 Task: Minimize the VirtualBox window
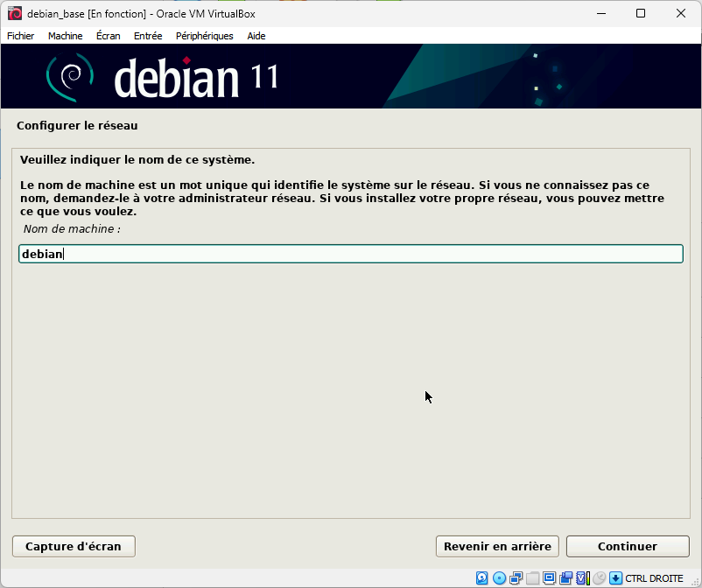click(x=601, y=13)
